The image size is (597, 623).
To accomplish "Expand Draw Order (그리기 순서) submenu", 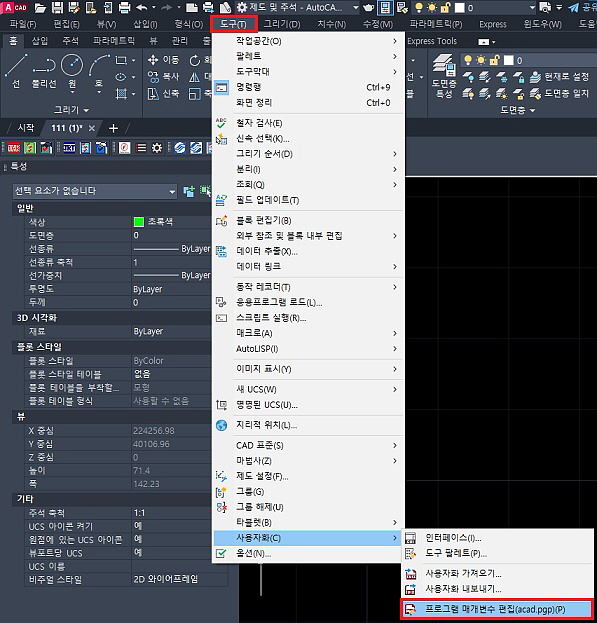I will [x=308, y=154].
